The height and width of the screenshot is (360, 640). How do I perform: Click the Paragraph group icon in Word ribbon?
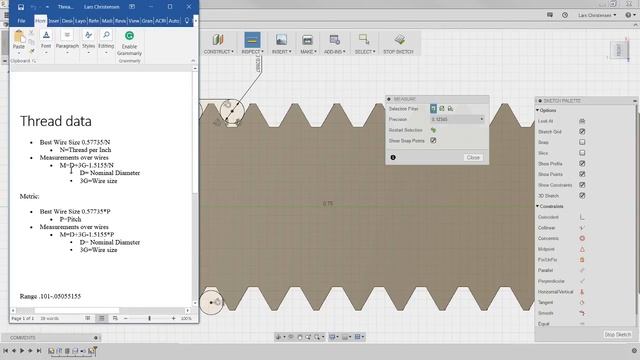[x=67, y=35]
